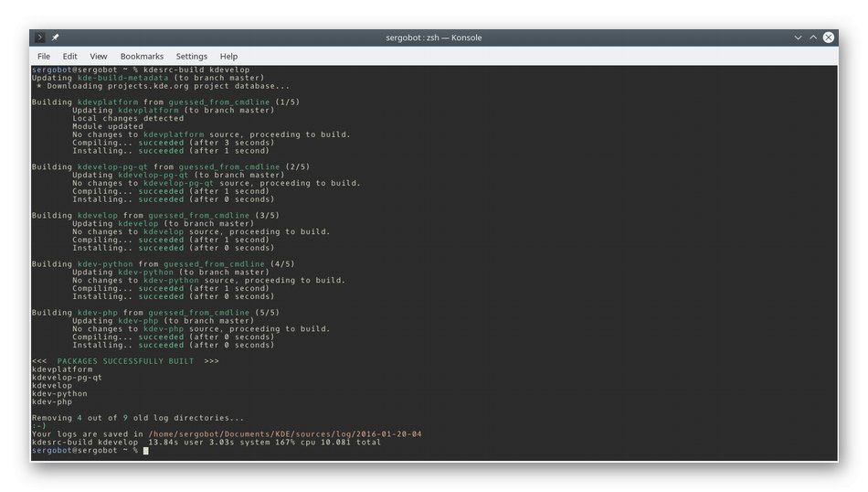Screen dimensions: 868x492
Task: Click 'kdevplatform' in the built packages list
Action: [x=62, y=369]
